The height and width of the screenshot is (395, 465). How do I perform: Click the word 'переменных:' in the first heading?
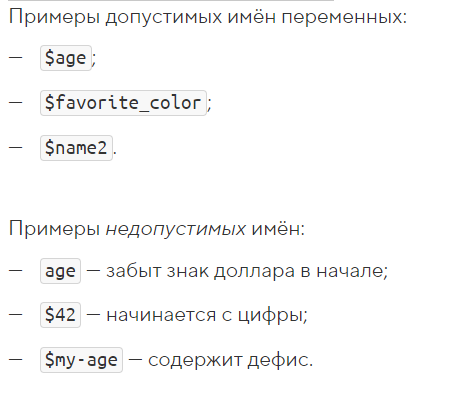point(344,18)
